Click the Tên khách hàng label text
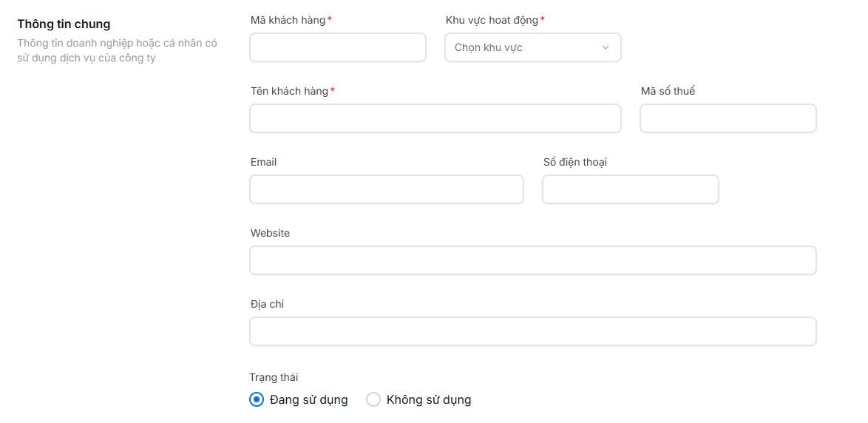Viewport: 868px width, 423px height. tap(289, 91)
